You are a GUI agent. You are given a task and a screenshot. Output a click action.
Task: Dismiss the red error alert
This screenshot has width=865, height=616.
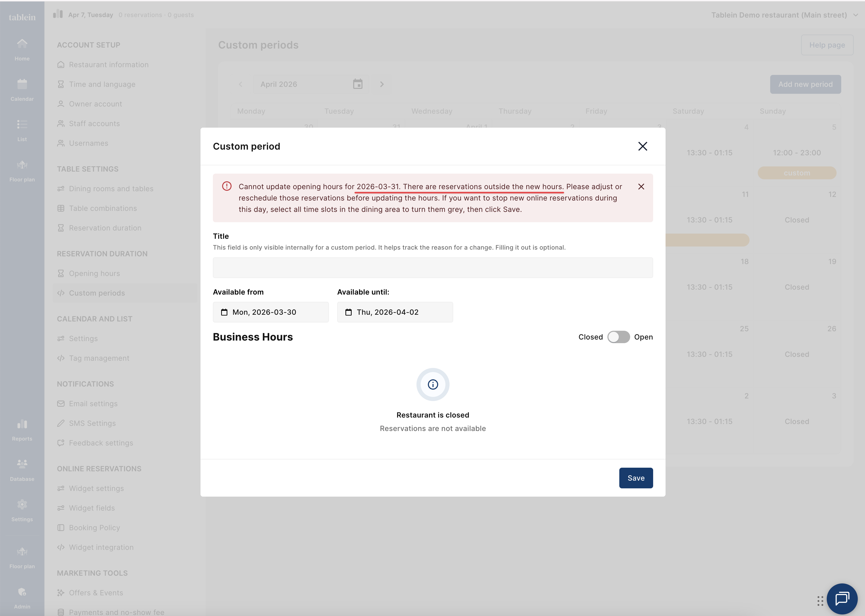click(641, 187)
